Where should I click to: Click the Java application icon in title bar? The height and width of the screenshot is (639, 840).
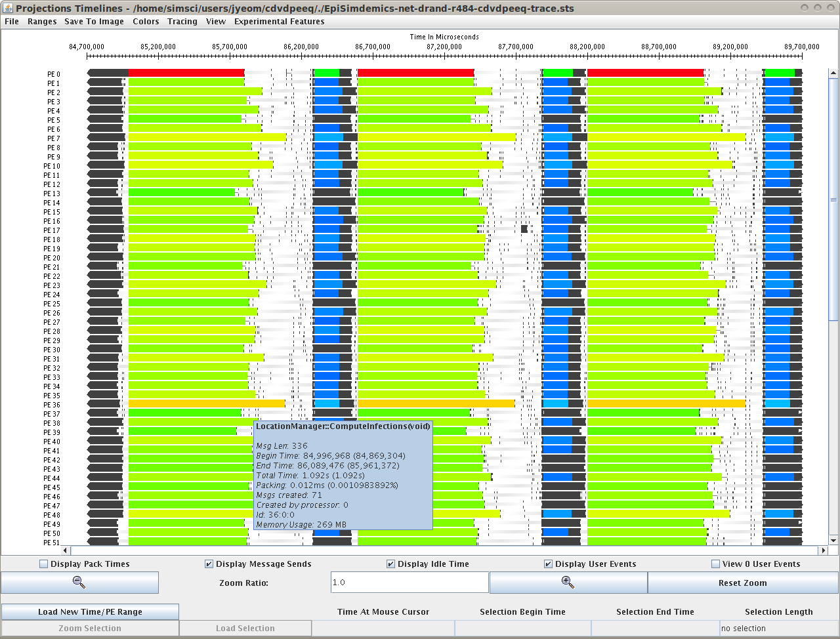(x=8, y=8)
